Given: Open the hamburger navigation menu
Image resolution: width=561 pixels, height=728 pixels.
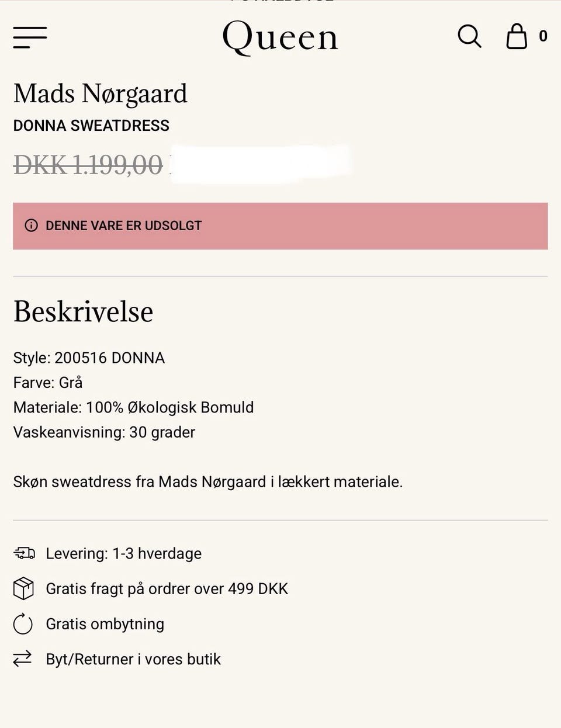Looking at the screenshot, I should [30, 37].
